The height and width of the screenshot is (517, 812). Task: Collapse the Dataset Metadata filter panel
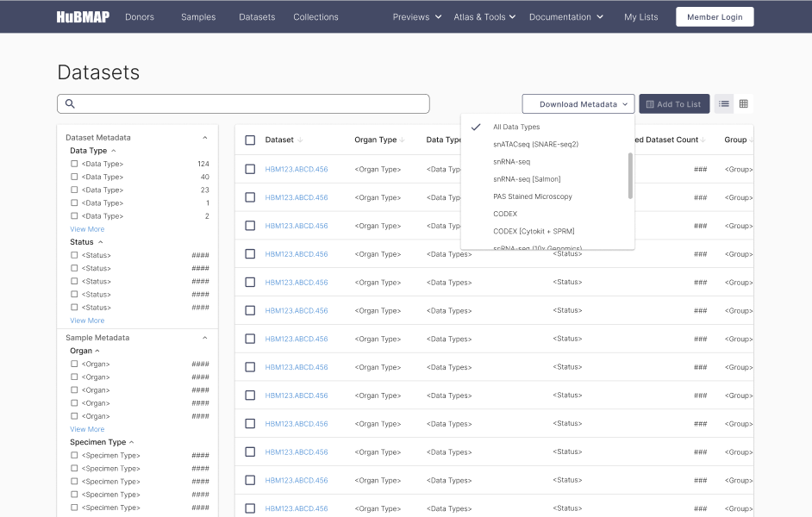[204, 137]
